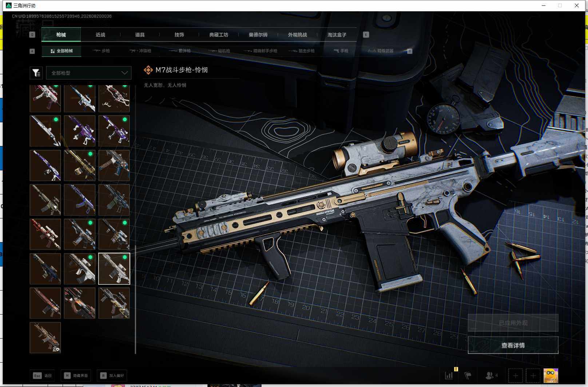The width and height of the screenshot is (588, 387).
Task: Click the E next-tab key icon
Action: click(x=366, y=35)
